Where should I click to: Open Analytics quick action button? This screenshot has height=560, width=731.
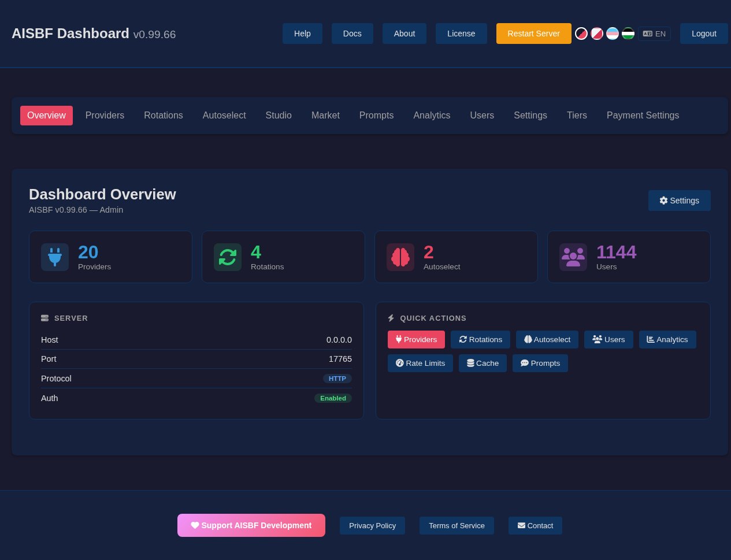(667, 339)
